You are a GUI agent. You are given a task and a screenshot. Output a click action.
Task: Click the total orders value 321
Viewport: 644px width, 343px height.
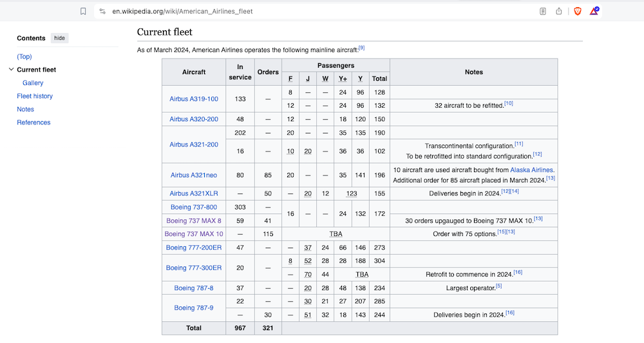[x=268, y=328]
